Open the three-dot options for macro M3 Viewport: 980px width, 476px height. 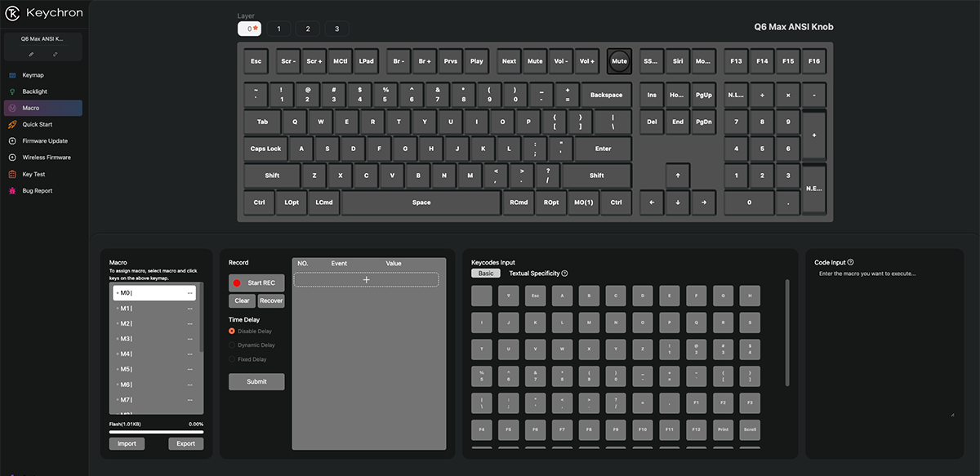190,339
